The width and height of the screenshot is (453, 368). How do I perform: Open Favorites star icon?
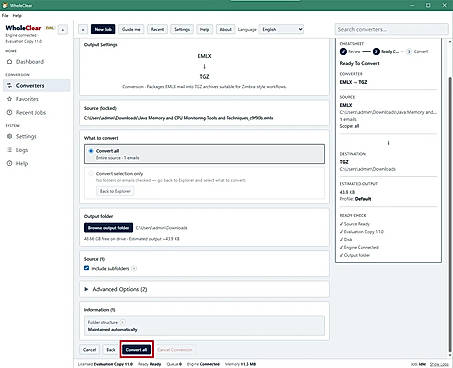(9, 99)
